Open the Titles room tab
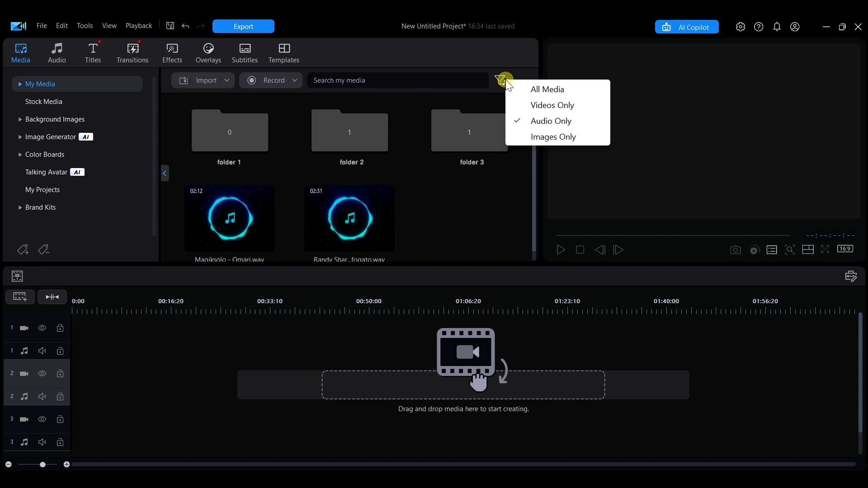This screenshot has height=488, width=868. tap(93, 53)
